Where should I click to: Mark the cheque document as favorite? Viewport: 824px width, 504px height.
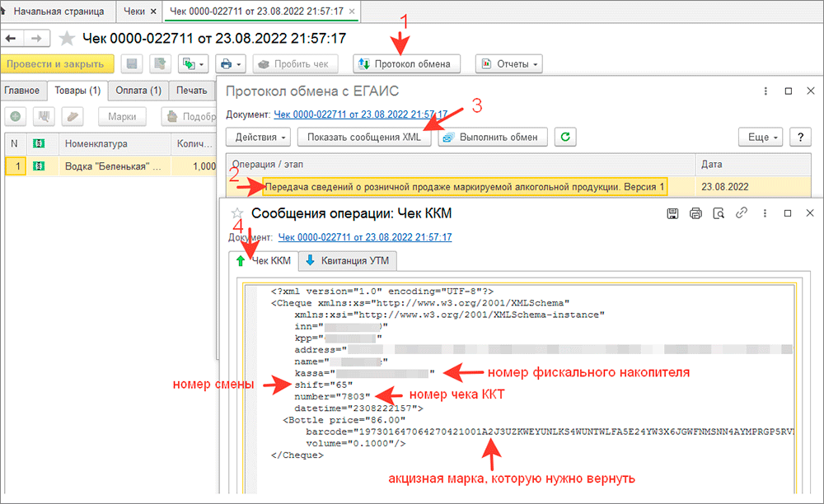[67, 39]
